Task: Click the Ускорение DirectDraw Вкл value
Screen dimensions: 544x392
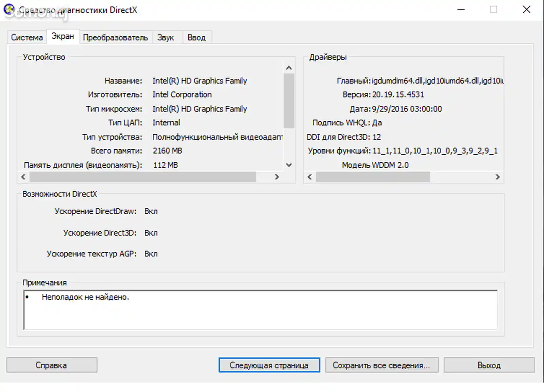Action: 151,211
